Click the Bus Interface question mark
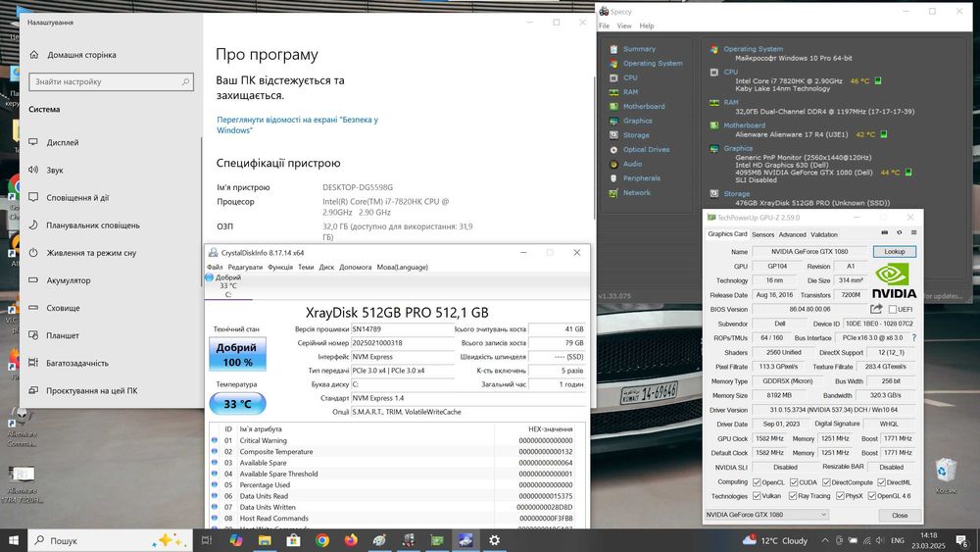Screen dimensions: 980x552 913,337
